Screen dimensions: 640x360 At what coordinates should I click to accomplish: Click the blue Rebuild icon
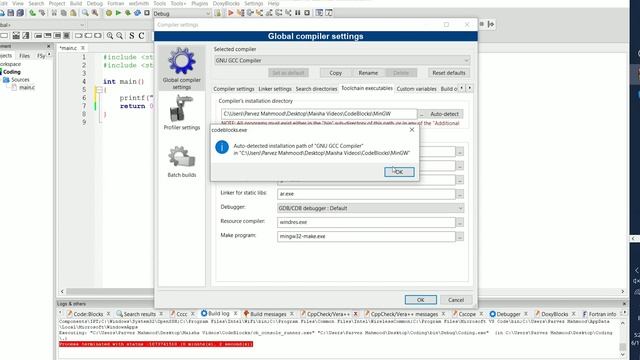[x=138, y=13]
